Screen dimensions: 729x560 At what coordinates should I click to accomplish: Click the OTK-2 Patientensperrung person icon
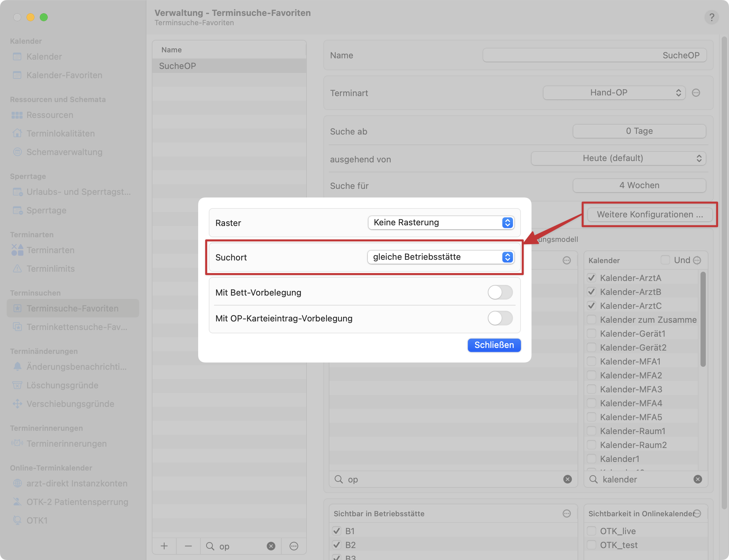(17, 502)
